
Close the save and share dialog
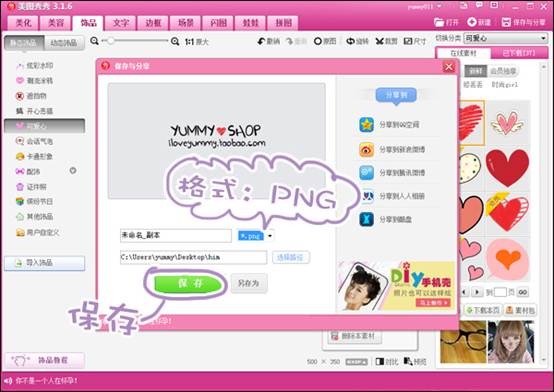(449, 66)
